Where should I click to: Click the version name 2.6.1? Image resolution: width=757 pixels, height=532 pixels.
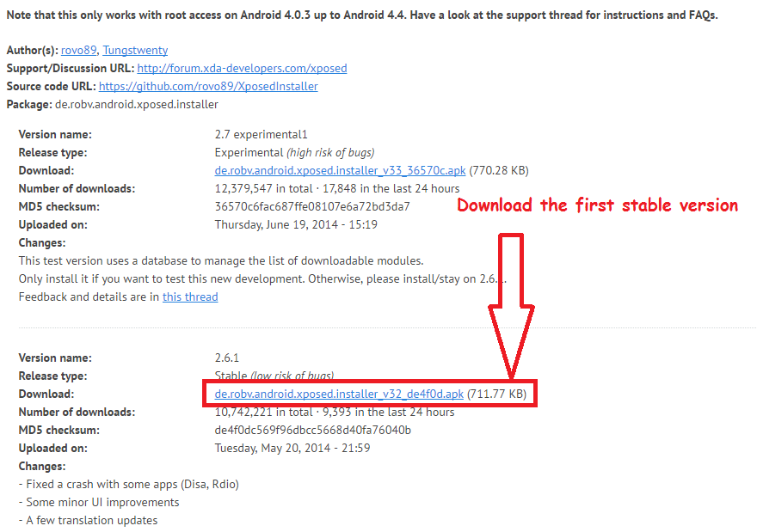(x=227, y=358)
